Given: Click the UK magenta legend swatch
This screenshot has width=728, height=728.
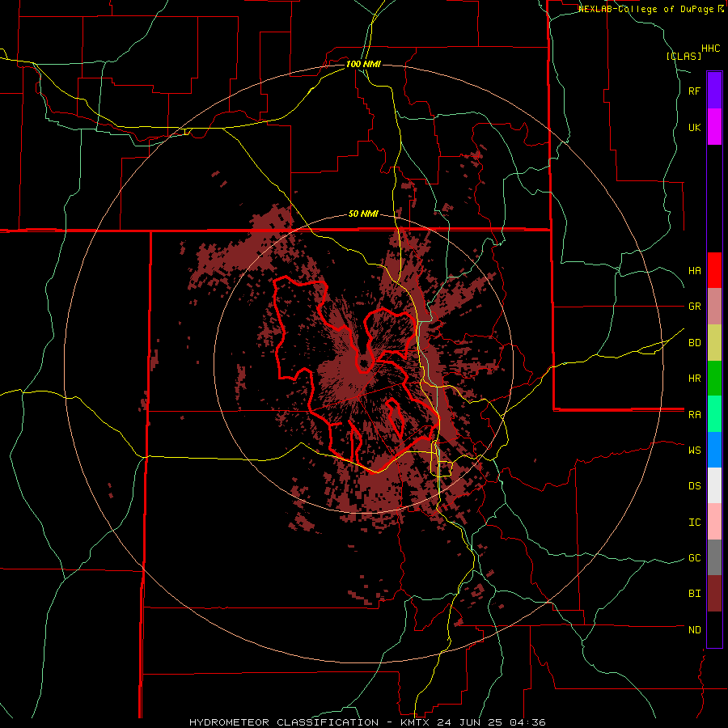Looking at the screenshot, I should [x=714, y=127].
